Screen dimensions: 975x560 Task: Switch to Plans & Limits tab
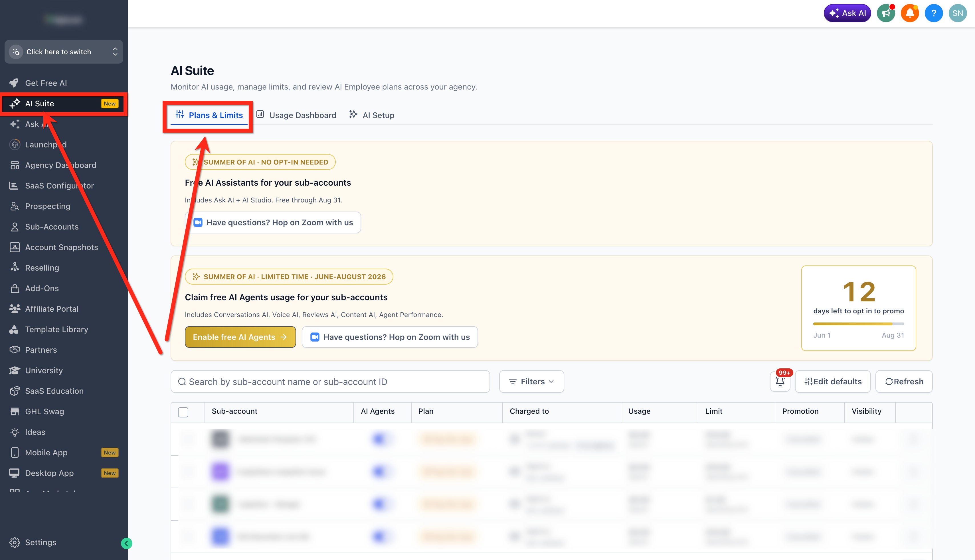[209, 115]
